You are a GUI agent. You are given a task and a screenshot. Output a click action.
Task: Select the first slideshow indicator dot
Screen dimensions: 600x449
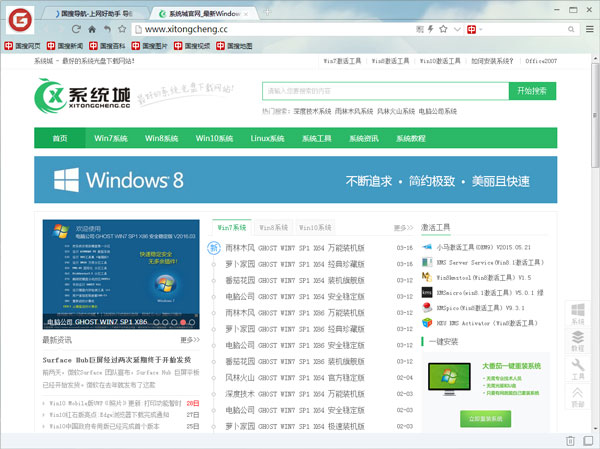pyautogui.click(x=156, y=323)
